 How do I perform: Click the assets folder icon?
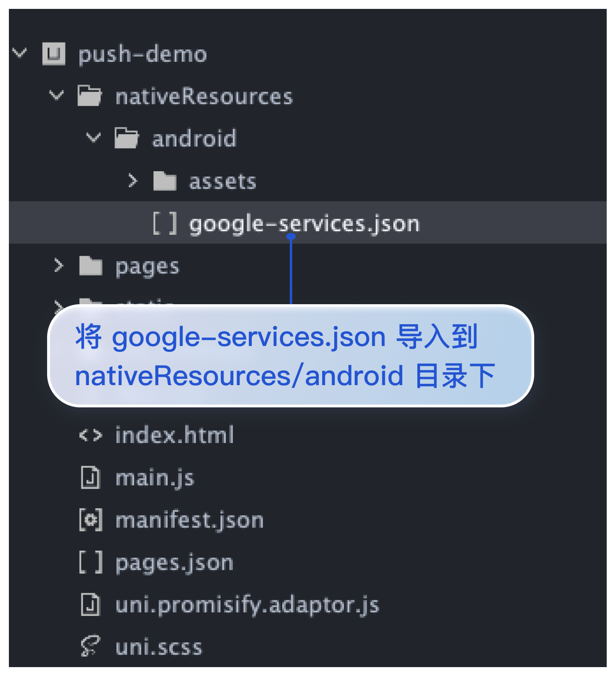[x=165, y=181]
